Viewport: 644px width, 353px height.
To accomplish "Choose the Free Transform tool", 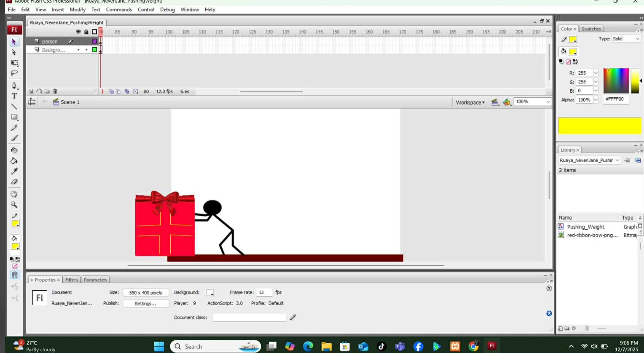I will tap(14, 63).
